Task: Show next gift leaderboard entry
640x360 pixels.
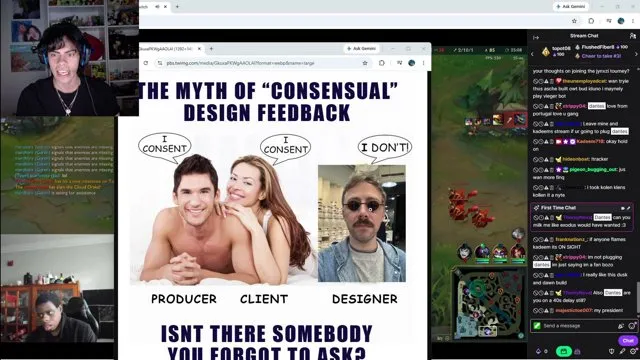Action: [x=636, y=54]
